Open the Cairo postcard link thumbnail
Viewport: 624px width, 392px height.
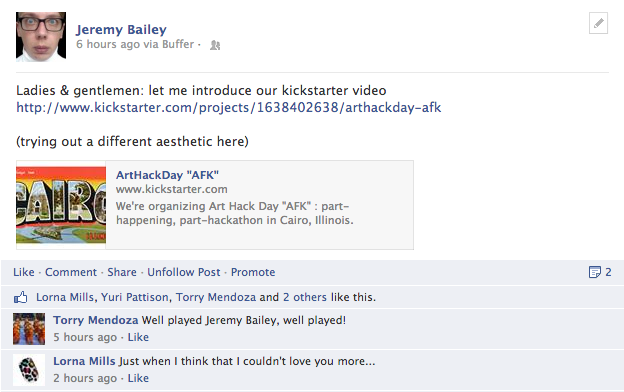point(61,205)
